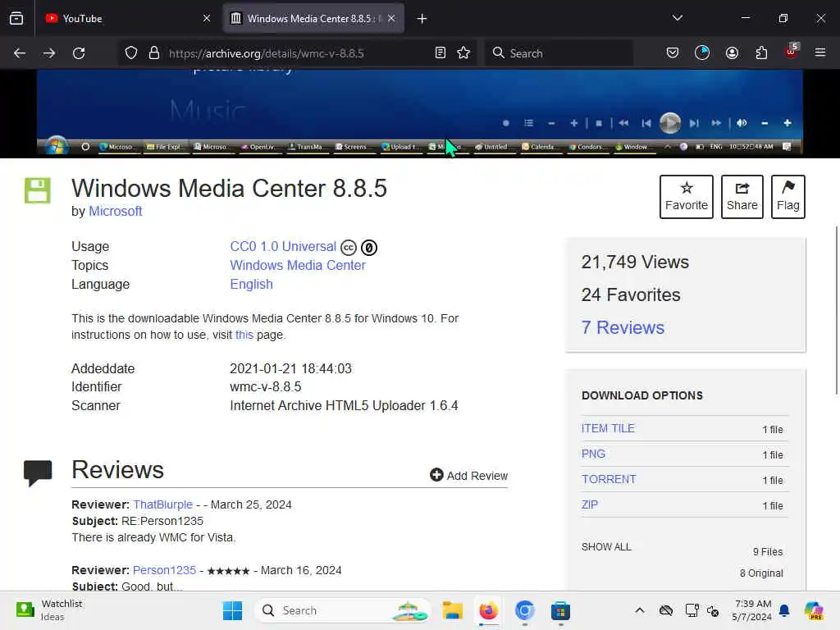Bookmark this page with the star icon
Viewport: 840px width, 630px height.
click(463, 53)
